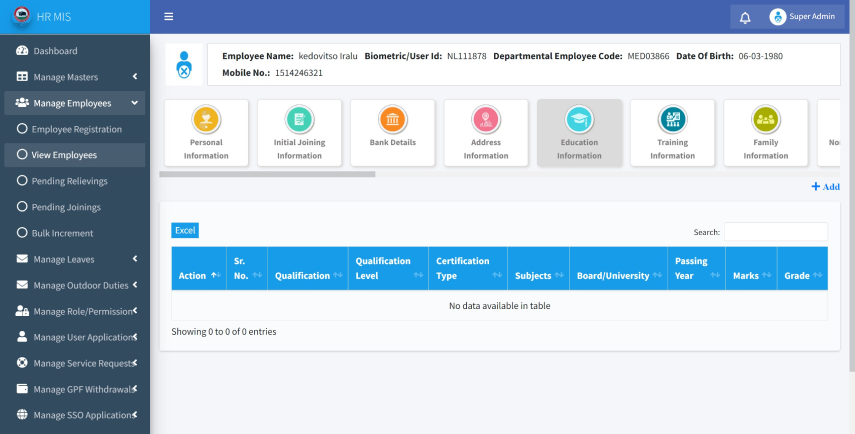Sort by Grade column
855x434 pixels.
pyautogui.click(x=803, y=268)
